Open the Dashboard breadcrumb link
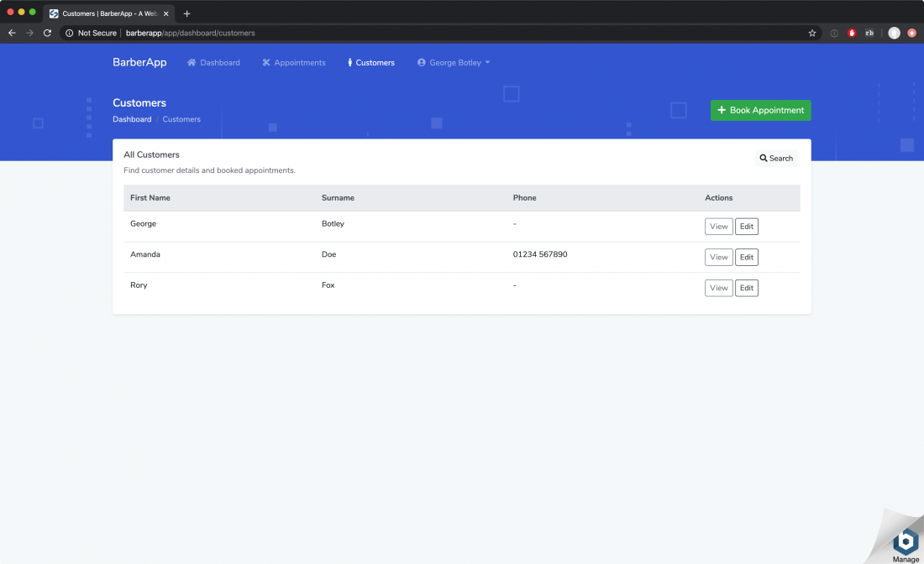Image resolution: width=924 pixels, height=564 pixels. (132, 119)
